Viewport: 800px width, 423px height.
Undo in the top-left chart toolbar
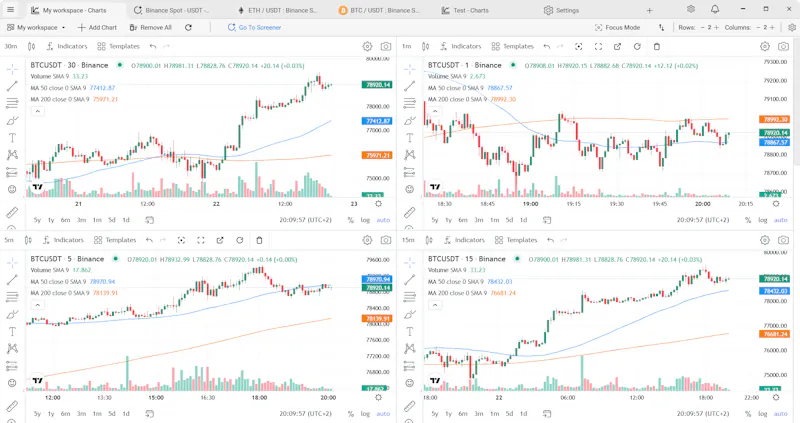coord(153,46)
